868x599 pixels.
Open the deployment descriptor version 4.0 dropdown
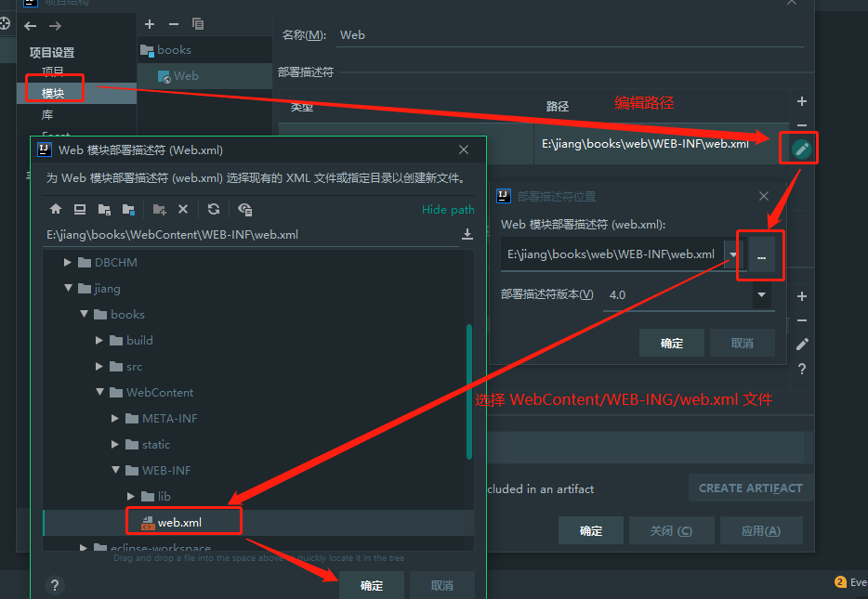tap(760, 294)
